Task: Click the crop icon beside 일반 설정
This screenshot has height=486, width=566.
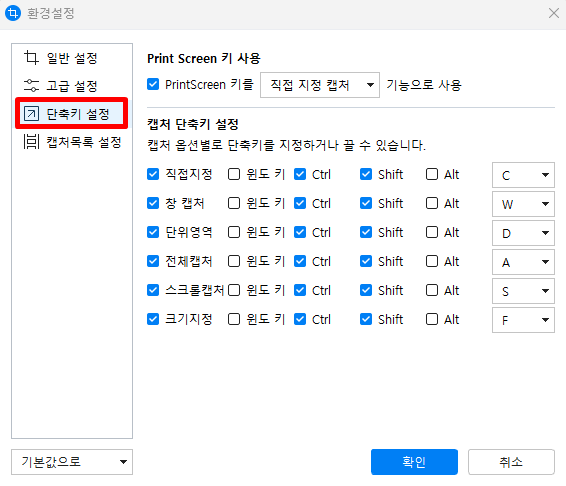Action: [31, 58]
